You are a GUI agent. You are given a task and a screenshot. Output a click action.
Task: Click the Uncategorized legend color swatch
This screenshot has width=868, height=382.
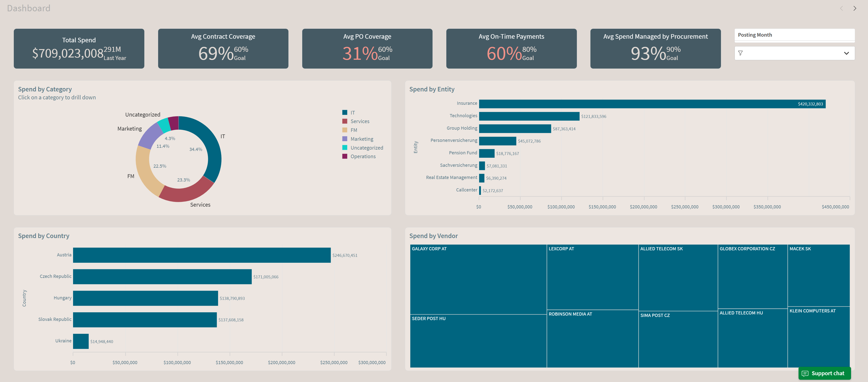pos(345,147)
